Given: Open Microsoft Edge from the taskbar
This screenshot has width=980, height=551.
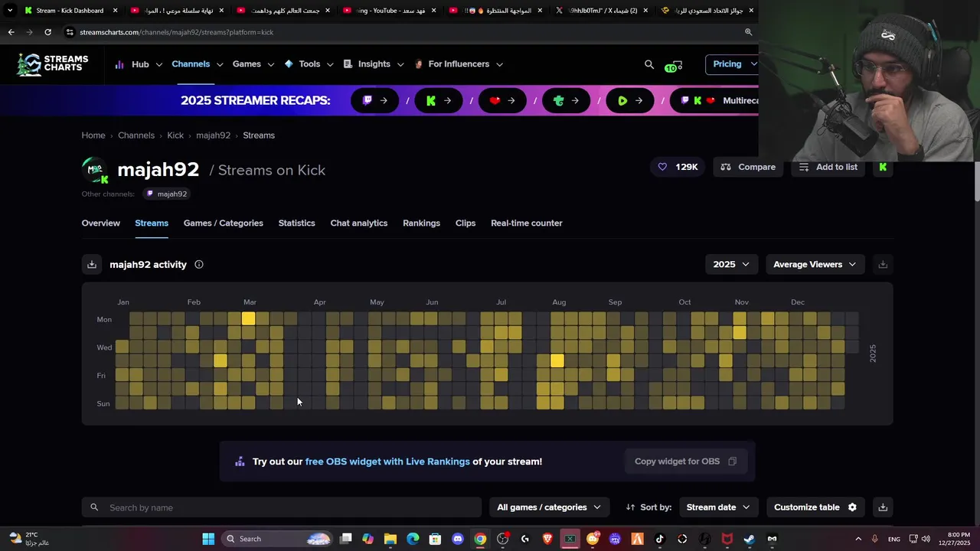Looking at the screenshot, I should coord(413,539).
